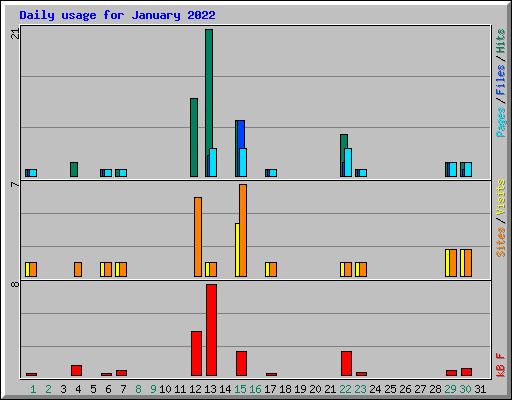Click the y-axis value '8'
This screenshot has height=400, width=512.
click(15, 284)
